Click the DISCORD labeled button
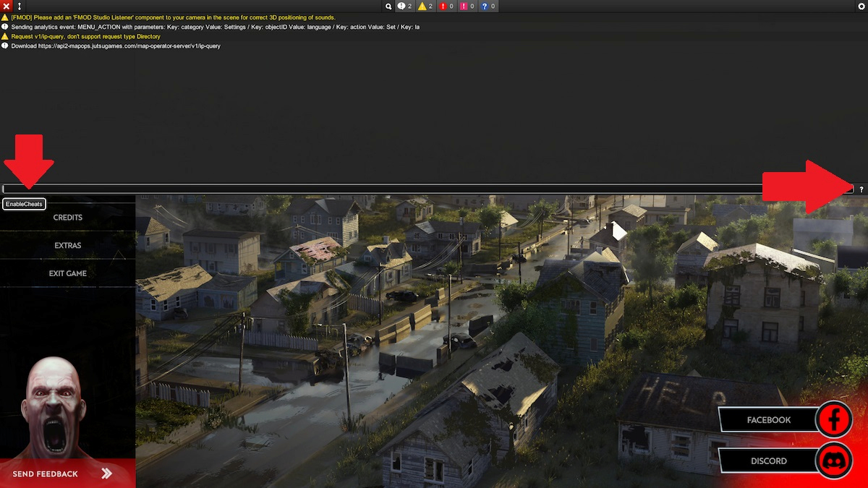Image resolution: width=868 pixels, height=488 pixels. coord(768,461)
